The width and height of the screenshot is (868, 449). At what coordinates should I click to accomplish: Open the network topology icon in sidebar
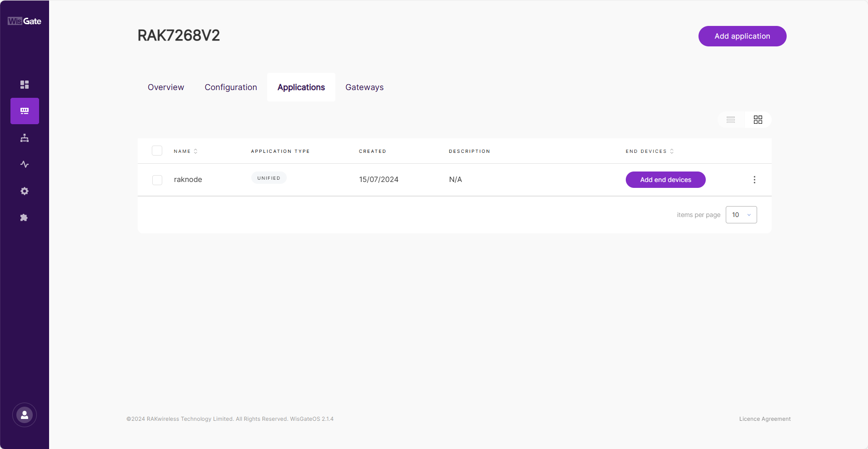(x=25, y=138)
